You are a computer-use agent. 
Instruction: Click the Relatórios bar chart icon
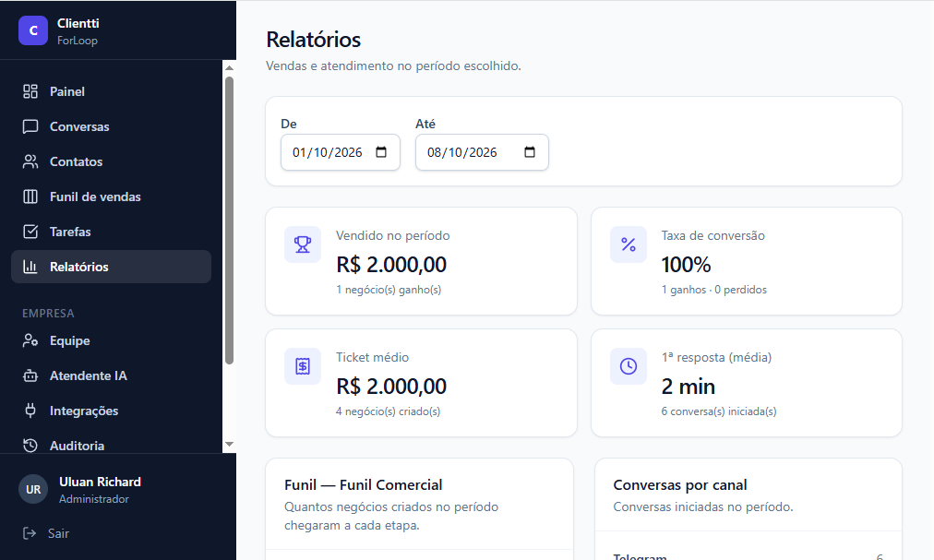pos(30,267)
